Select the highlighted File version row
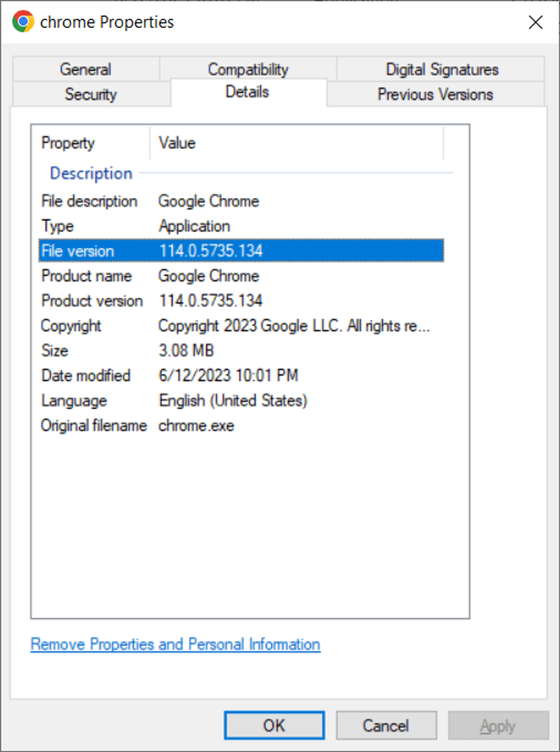Screen dimensions: 560x752 (241, 251)
